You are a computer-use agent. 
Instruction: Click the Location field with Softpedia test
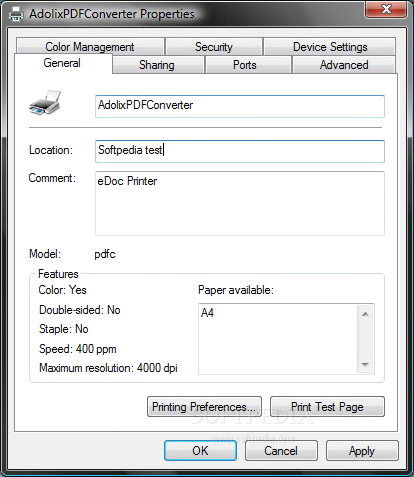[x=240, y=151]
